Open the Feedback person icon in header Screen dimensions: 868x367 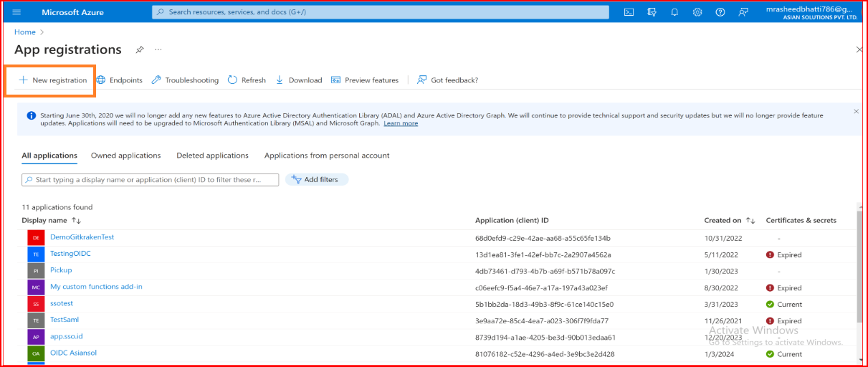click(743, 12)
